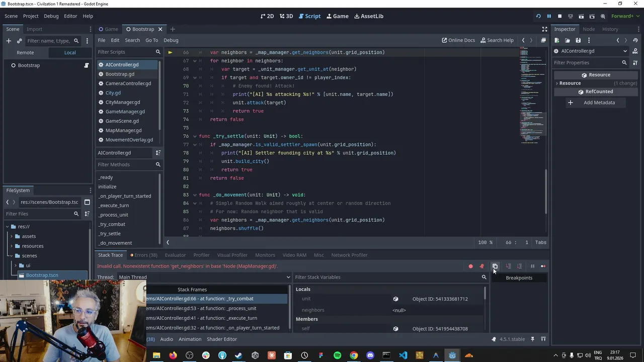Load existing resource folder icon in Inspector
Screen dimensions: 644x362
[x=568, y=40]
